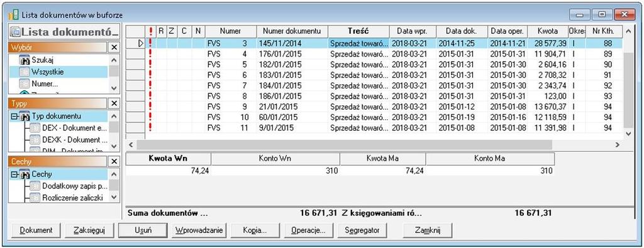
Task: Close the Typy panel
Action: [x=114, y=104]
